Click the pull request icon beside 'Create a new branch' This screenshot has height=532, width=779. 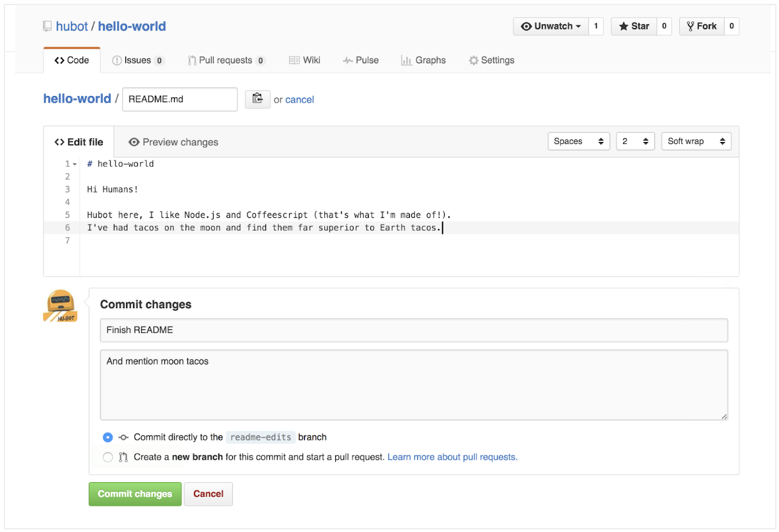[x=123, y=457]
